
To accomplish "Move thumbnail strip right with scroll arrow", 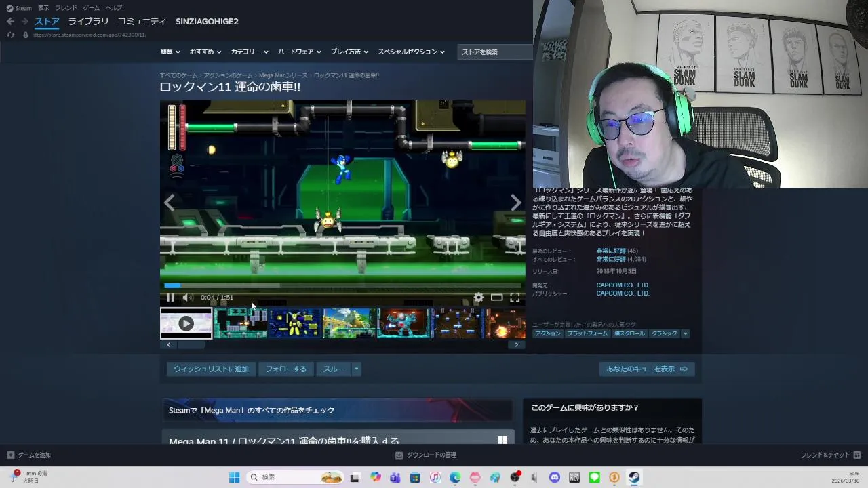I will (x=516, y=345).
